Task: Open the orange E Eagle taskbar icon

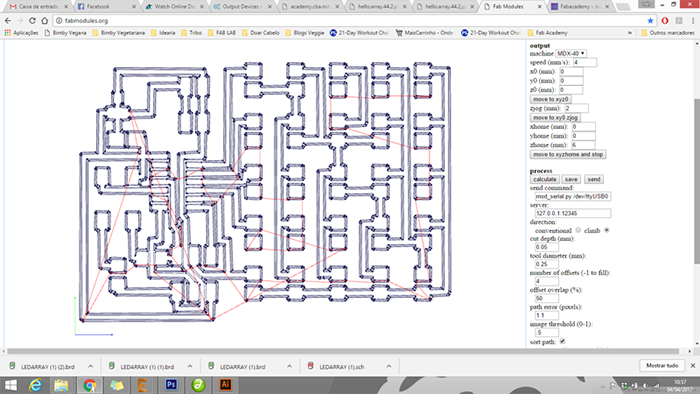Action: click(x=143, y=385)
